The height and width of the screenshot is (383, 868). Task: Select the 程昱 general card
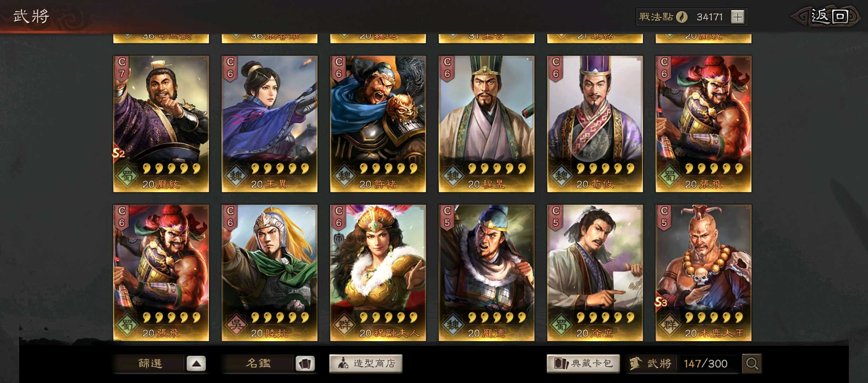tap(486, 124)
